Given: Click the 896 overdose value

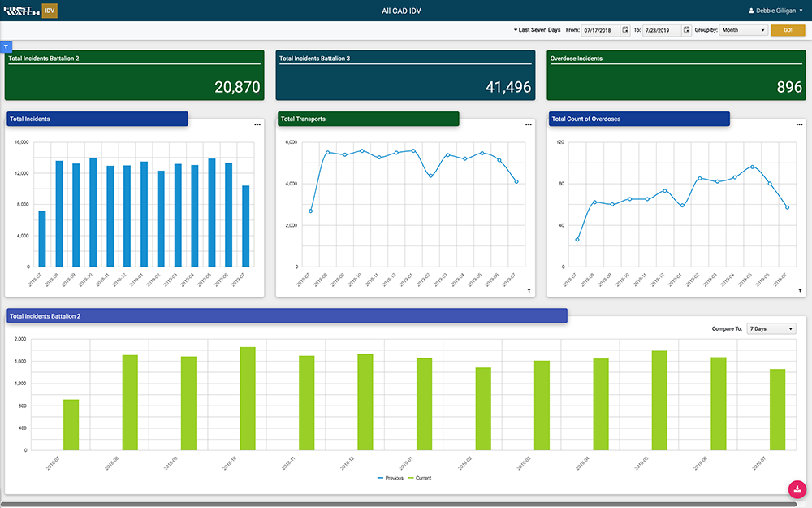Looking at the screenshot, I should point(789,87).
